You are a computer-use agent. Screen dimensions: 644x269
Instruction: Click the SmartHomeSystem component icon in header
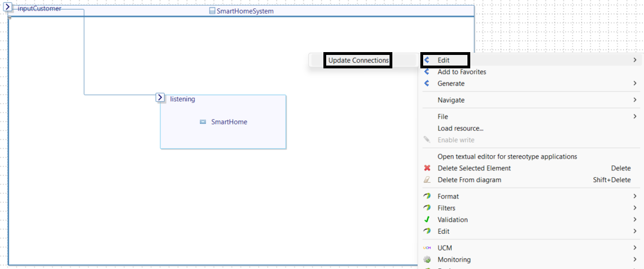pos(212,11)
